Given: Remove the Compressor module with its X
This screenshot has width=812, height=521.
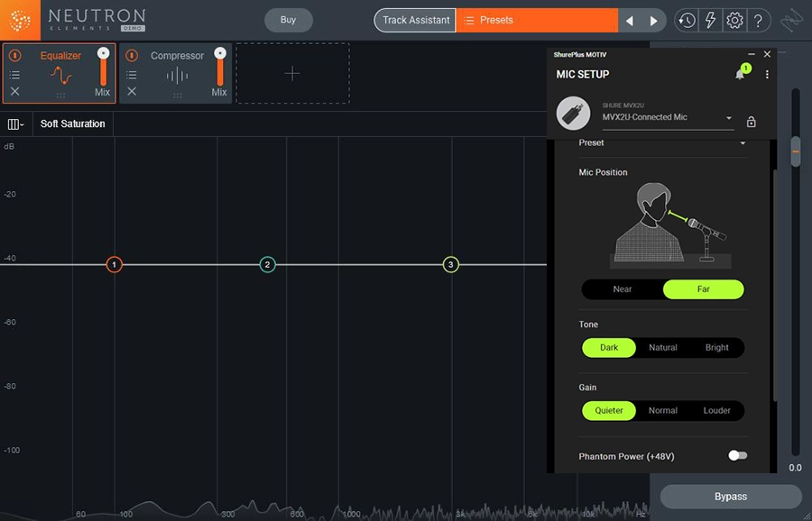Looking at the screenshot, I should [132, 91].
